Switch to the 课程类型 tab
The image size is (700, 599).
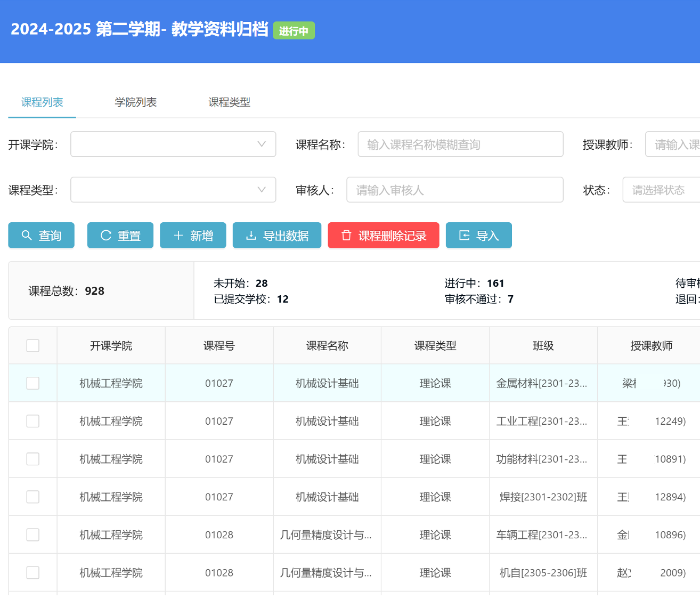pyautogui.click(x=229, y=102)
